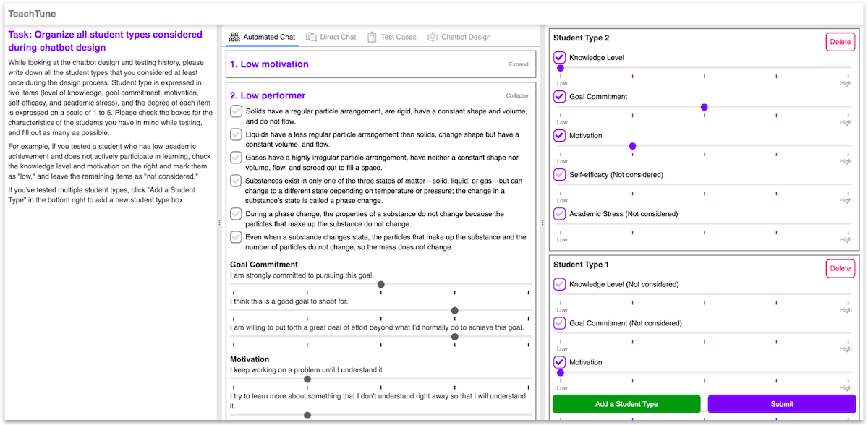The width and height of the screenshot is (868, 425).
Task: Click slider handle for 'keep working on a problem'
Action: (307, 379)
